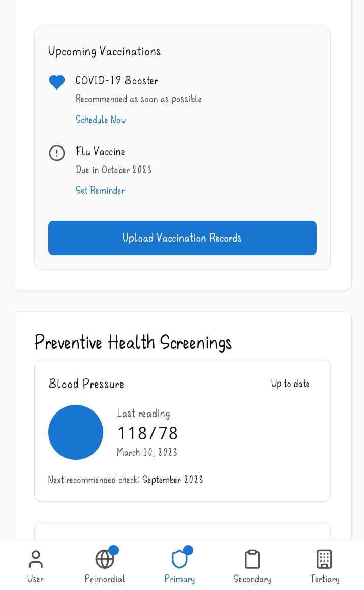This screenshot has width=364, height=590.
Task: Click the alert circle icon beside Flu Vaccine
Action: pyautogui.click(x=57, y=153)
